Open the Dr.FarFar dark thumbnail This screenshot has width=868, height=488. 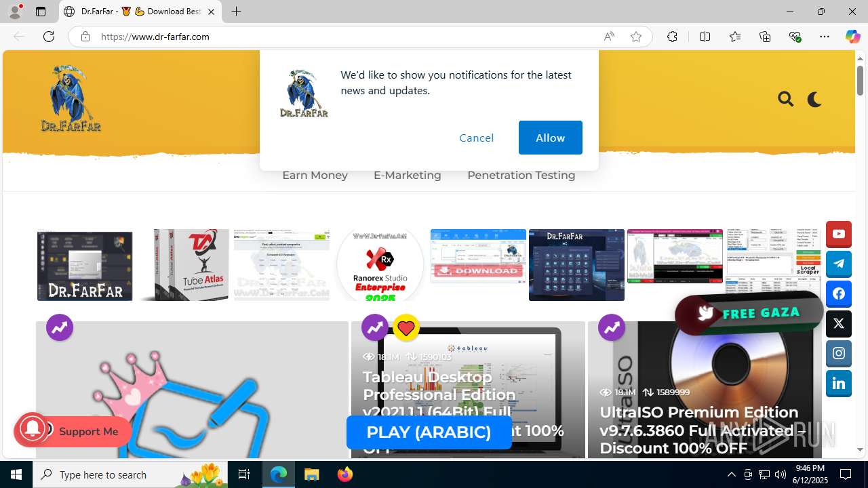85,265
